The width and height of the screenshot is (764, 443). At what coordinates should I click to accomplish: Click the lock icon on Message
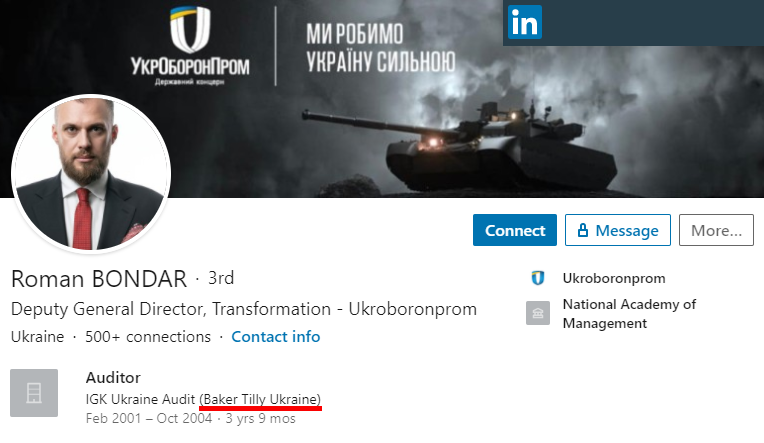point(582,230)
